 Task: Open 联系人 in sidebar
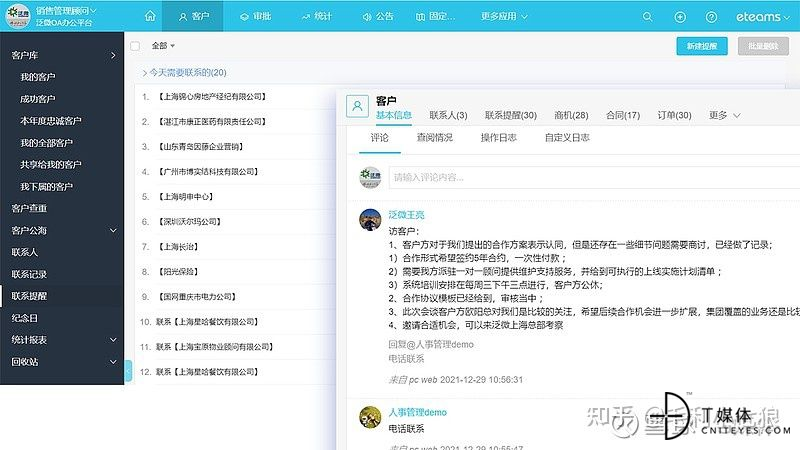point(24,252)
